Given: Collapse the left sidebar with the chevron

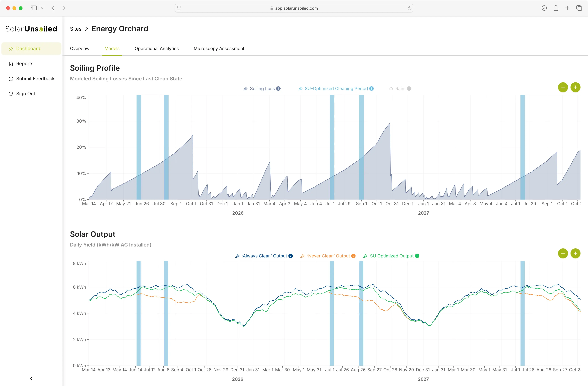Looking at the screenshot, I should [31, 378].
